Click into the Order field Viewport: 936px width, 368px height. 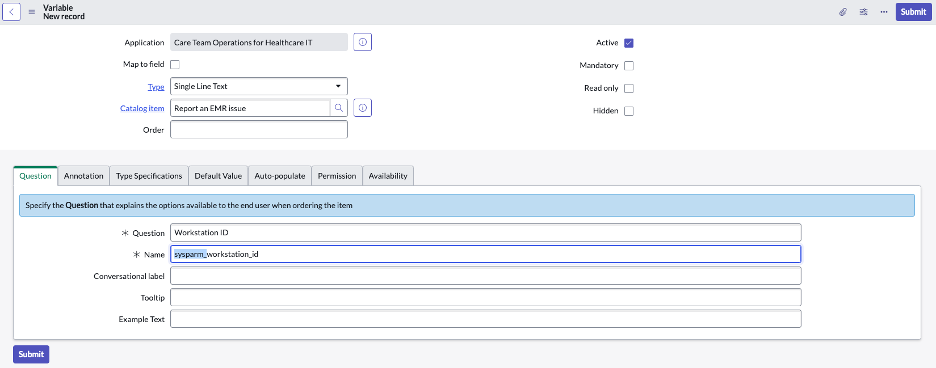pyautogui.click(x=258, y=130)
